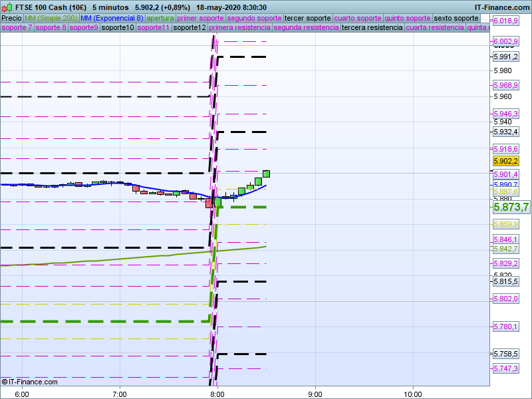Select the tercer soporte label
Viewport: 532px width, 399px height.
tap(307, 18)
